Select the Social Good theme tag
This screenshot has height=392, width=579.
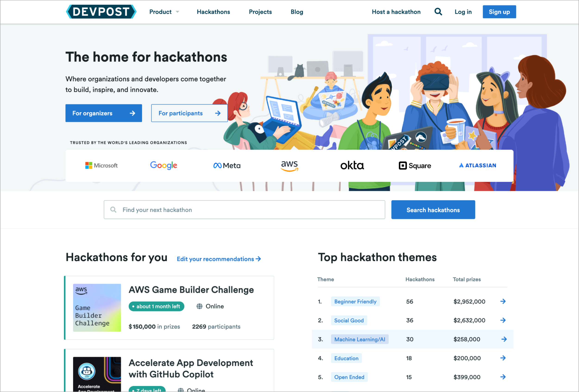coord(349,320)
